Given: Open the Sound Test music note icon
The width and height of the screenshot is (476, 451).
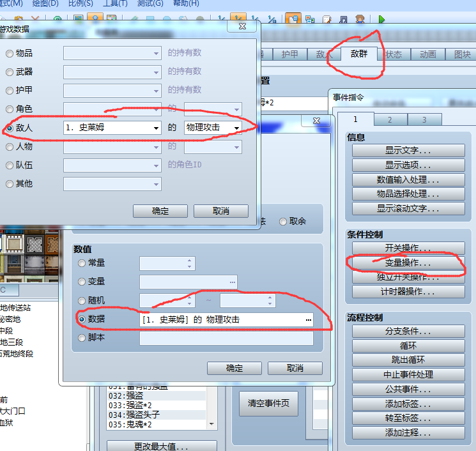Looking at the screenshot, I should [x=343, y=19].
